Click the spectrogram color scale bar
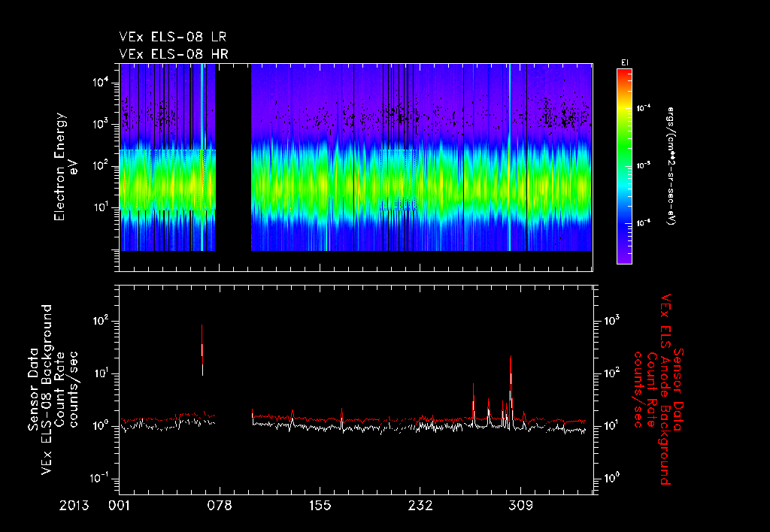Screen dimensions: 770x532 pos(624,166)
